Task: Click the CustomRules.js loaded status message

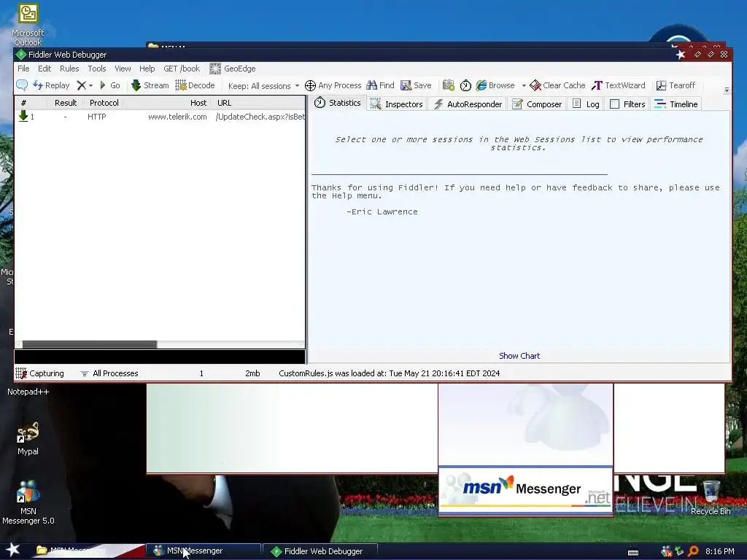Action: click(390, 373)
